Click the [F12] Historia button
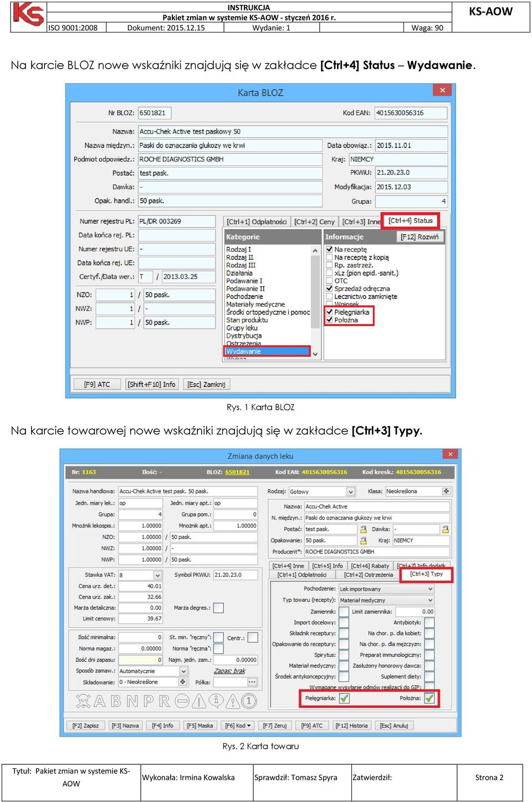This screenshot has height=802, width=532. pyautogui.click(x=351, y=725)
